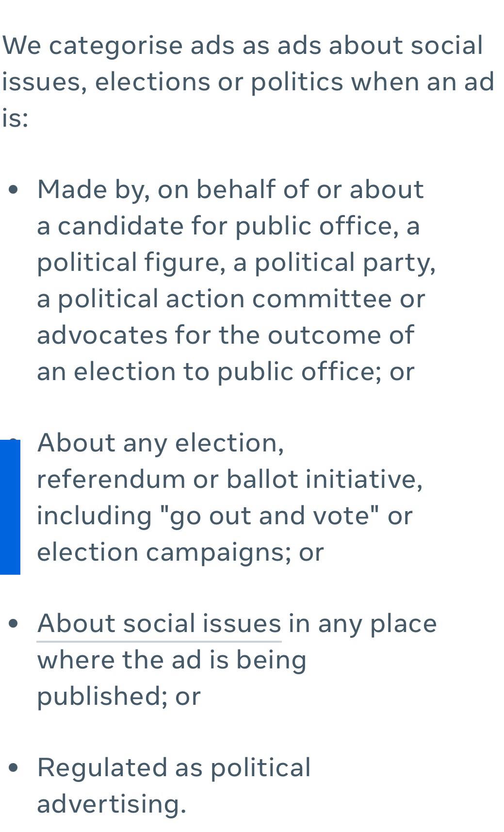Click "where the ad is being" text

172,660
